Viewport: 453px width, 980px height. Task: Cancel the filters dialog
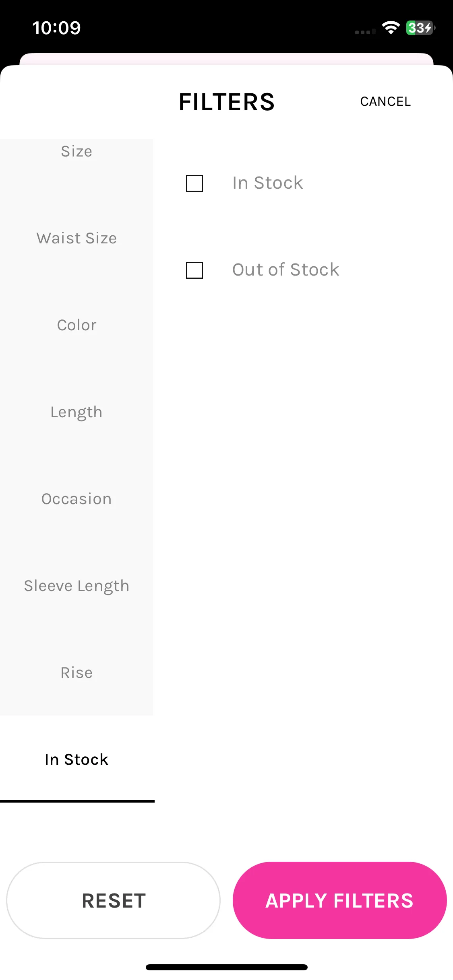coord(385,102)
